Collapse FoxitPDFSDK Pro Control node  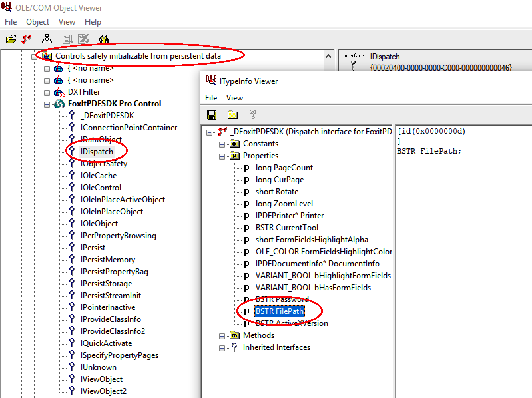(47, 104)
